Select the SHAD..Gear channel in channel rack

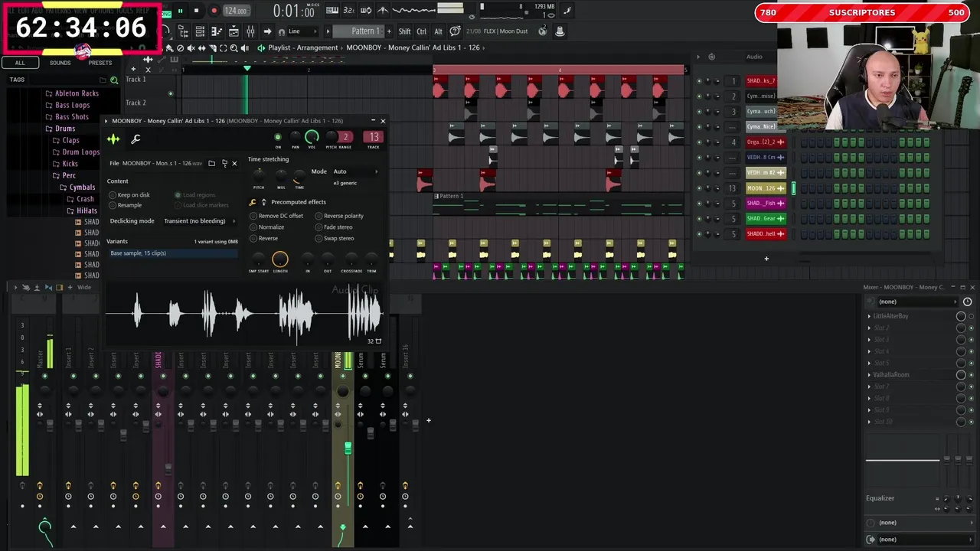(x=766, y=219)
